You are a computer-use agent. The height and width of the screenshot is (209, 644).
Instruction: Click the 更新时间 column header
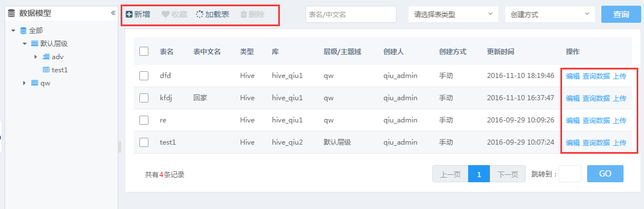point(501,51)
